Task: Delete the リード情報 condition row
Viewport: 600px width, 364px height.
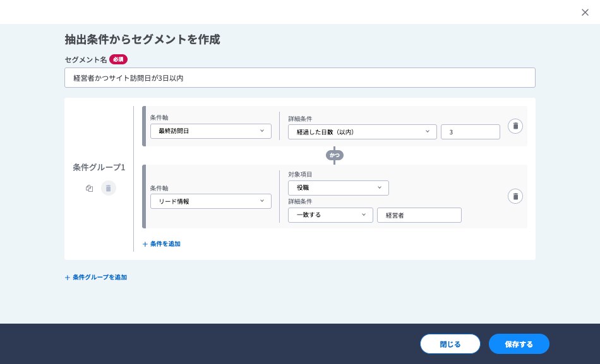Action: click(x=515, y=196)
